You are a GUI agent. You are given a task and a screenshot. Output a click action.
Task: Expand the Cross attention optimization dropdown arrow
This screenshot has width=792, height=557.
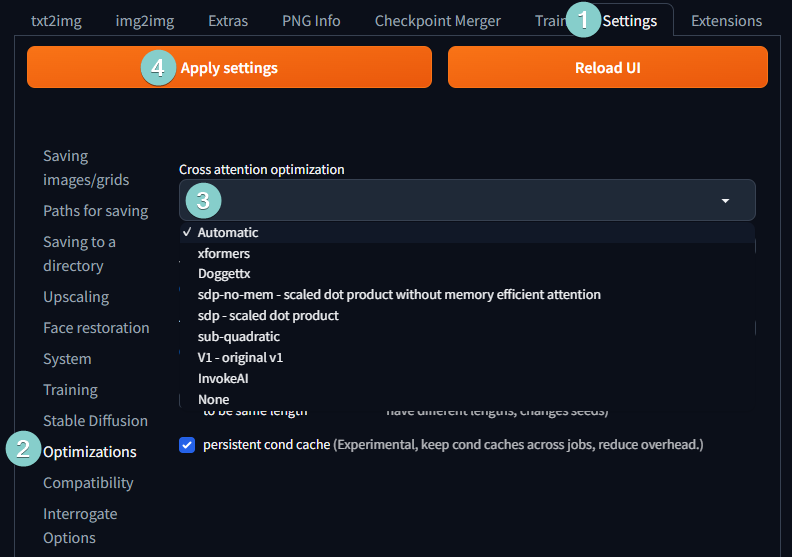click(725, 201)
